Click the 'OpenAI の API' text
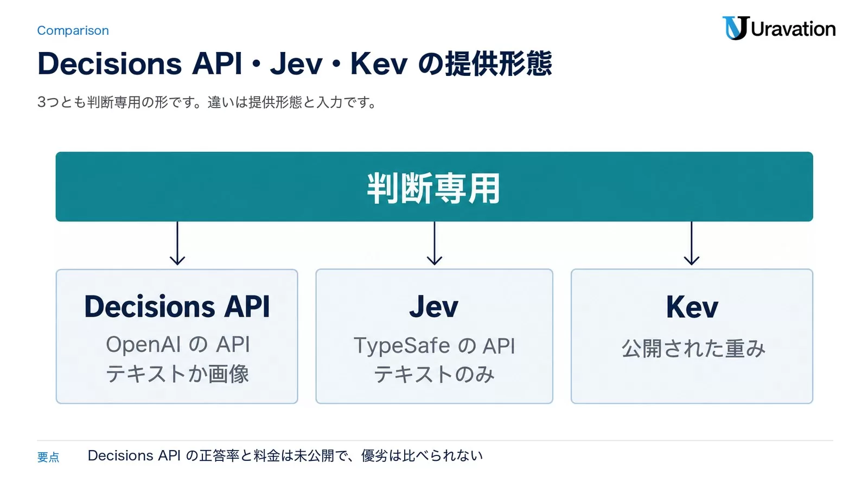Viewport: 868px width, 488px height. pos(178,344)
